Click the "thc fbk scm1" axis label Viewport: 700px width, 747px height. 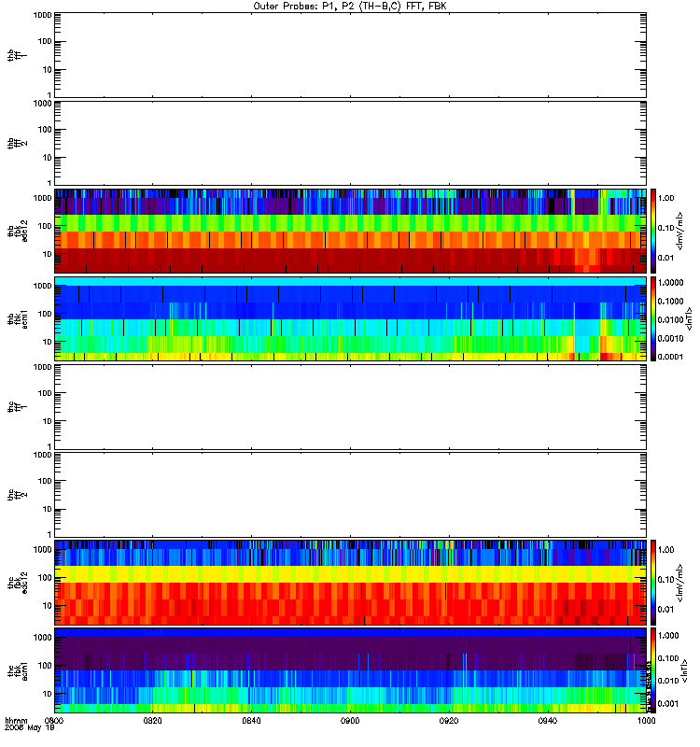(17, 670)
